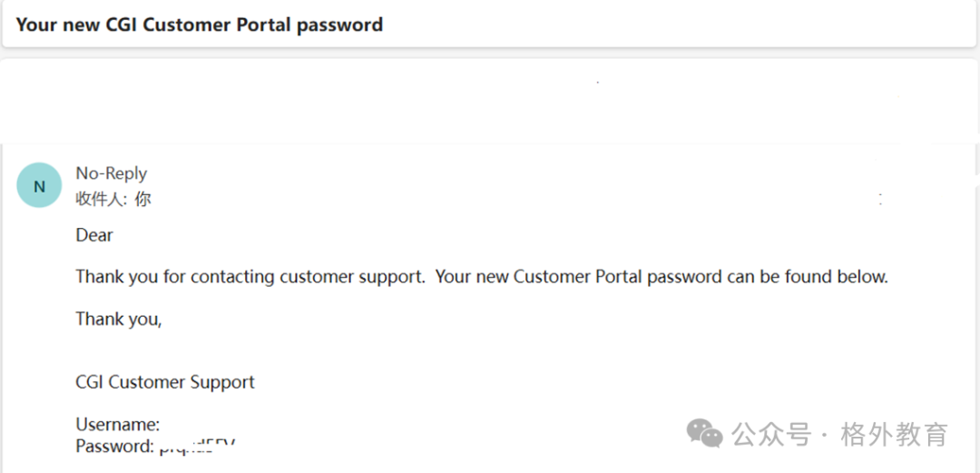Click the word Dear in greeting

tap(94, 235)
